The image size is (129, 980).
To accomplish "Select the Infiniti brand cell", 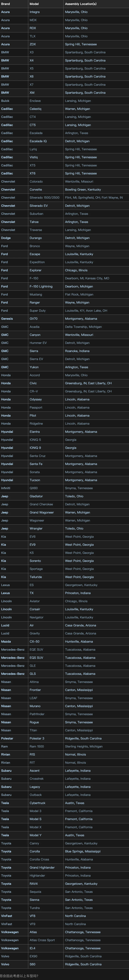I will coord(6,488).
